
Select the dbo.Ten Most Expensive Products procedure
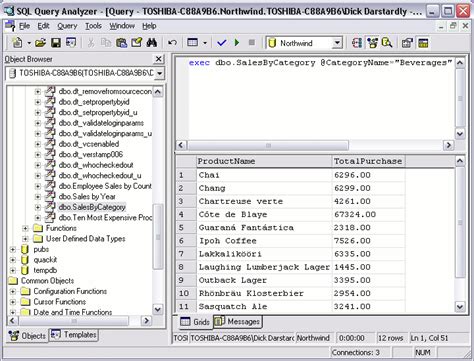105,218
